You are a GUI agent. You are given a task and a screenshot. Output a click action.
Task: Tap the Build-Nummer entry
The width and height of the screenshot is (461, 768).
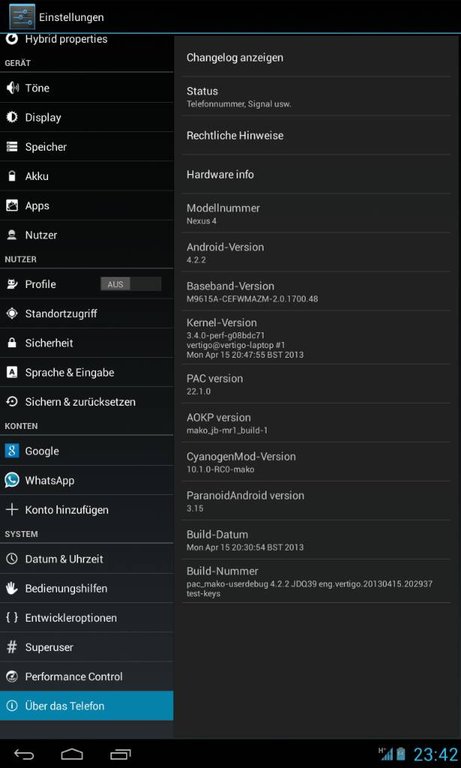[316, 581]
